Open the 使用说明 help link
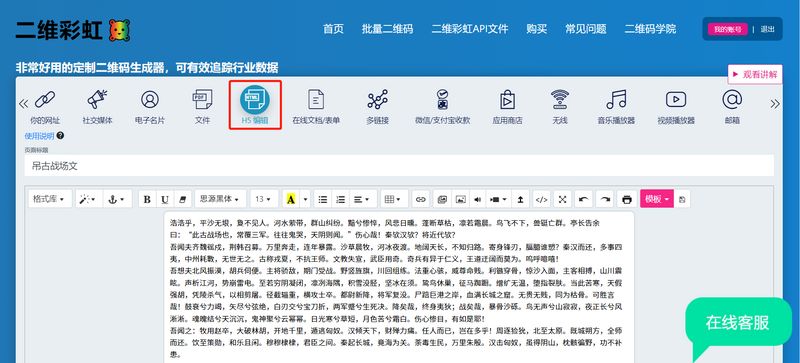 point(39,136)
